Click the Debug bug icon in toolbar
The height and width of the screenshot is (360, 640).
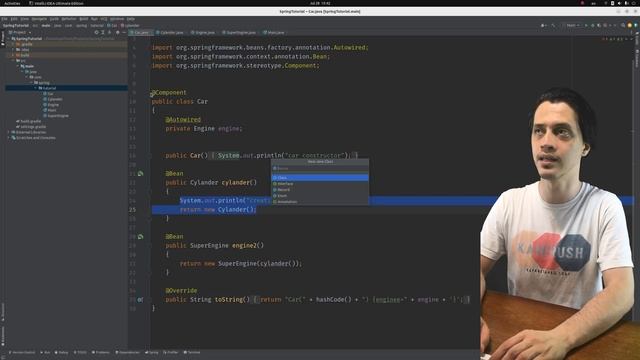[593, 25]
